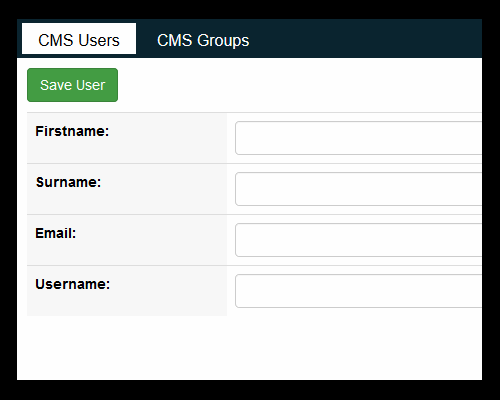
Task: Click empty dark tab bar beside CMS Groups
Action: [367, 39]
